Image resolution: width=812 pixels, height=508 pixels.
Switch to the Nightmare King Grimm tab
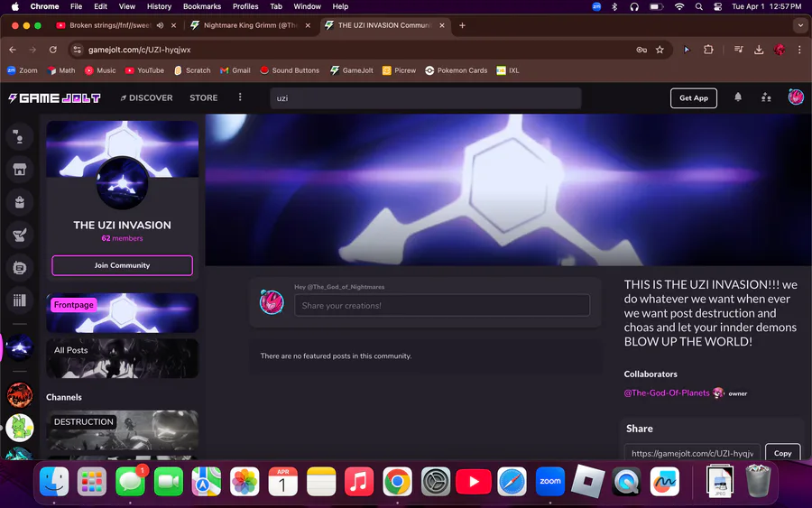250,25
